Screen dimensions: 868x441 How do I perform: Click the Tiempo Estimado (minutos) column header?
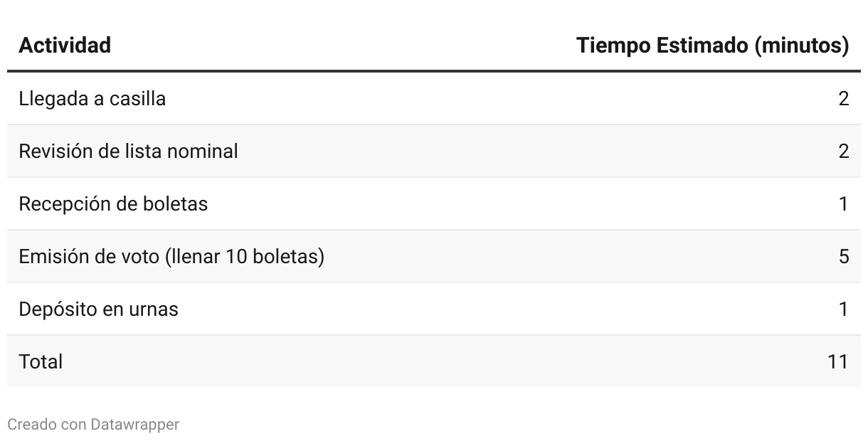(x=713, y=46)
